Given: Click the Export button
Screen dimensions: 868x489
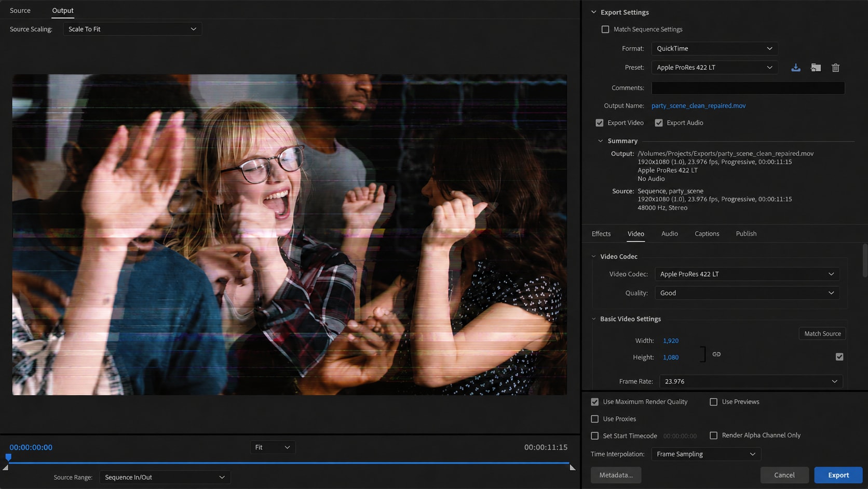Looking at the screenshot, I should [x=838, y=475].
